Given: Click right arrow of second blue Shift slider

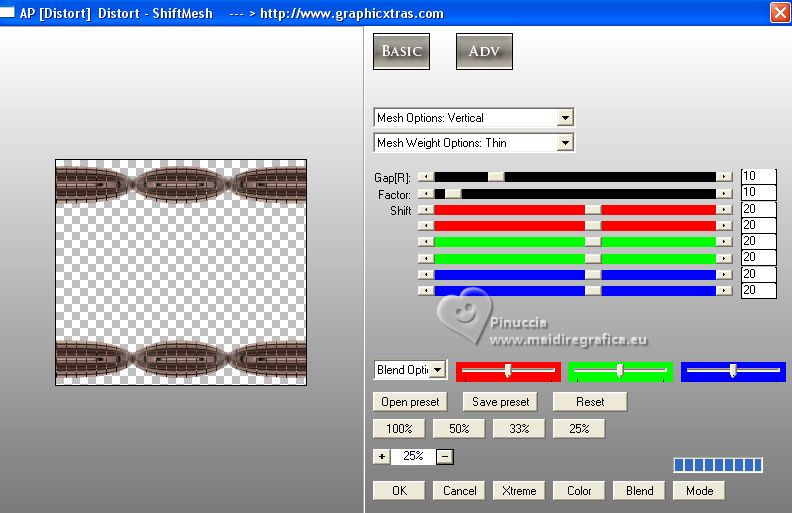Looking at the screenshot, I should [x=724, y=291].
